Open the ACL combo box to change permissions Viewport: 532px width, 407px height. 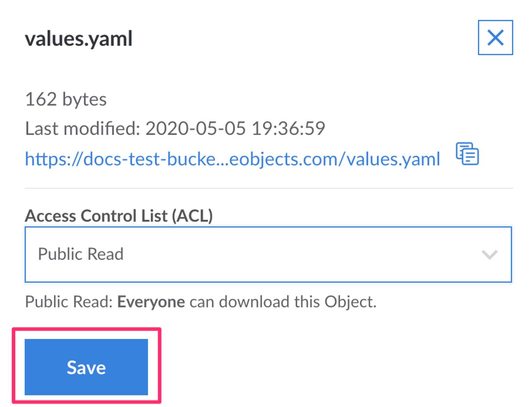tap(268, 254)
